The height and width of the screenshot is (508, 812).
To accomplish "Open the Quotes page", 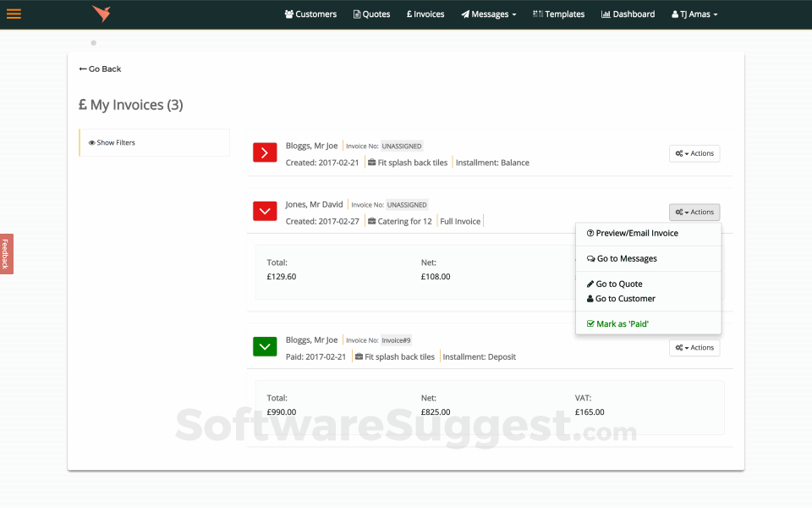I will pyautogui.click(x=371, y=14).
